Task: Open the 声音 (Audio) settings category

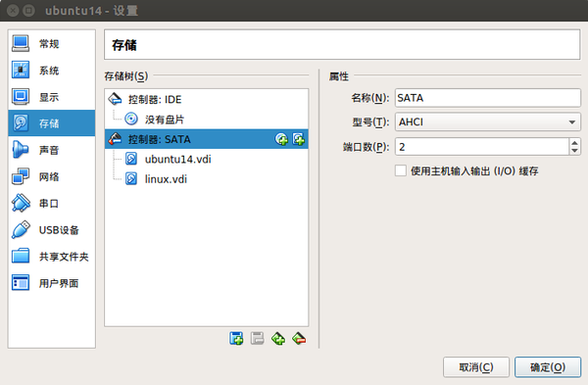Action: click(51, 150)
